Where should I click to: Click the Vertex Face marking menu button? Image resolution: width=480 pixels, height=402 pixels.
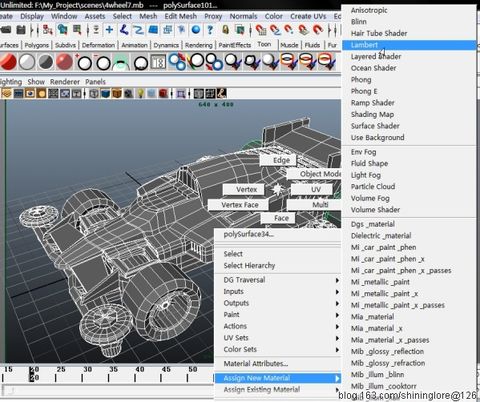[239, 205]
